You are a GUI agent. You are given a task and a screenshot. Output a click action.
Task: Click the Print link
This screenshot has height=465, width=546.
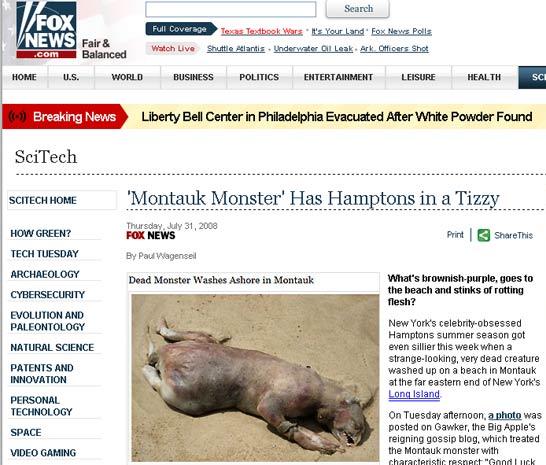(455, 235)
